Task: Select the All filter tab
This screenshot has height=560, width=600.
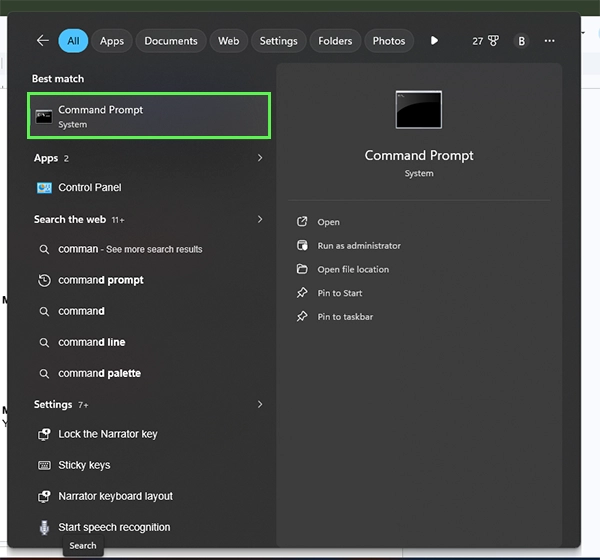Action: [x=73, y=41]
